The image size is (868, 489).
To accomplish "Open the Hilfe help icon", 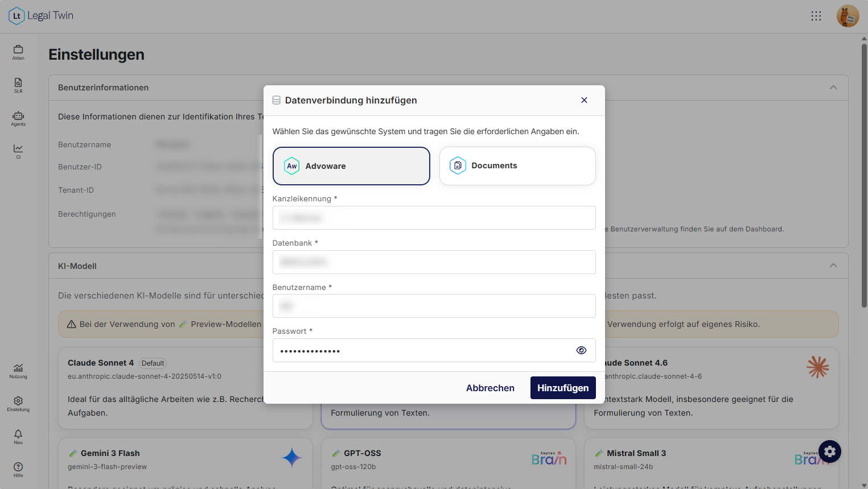I will click(18, 470).
